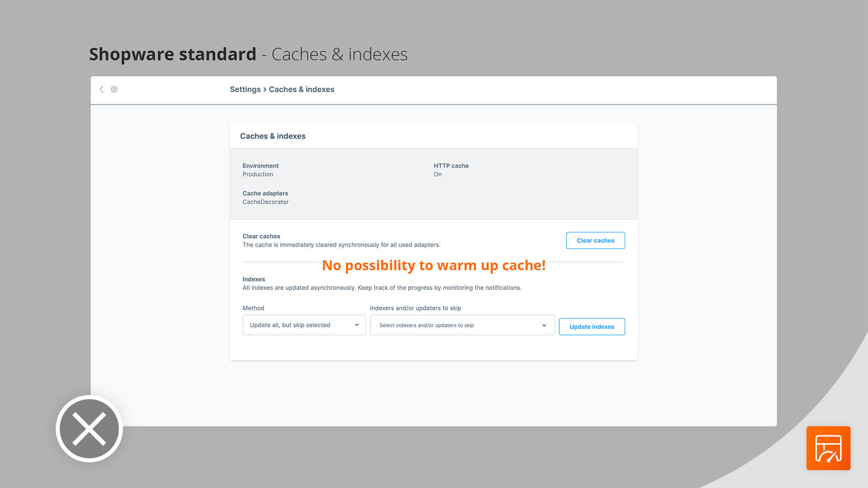Click the Settings breadcrumb link
Viewport: 868px width, 488px height.
245,89
